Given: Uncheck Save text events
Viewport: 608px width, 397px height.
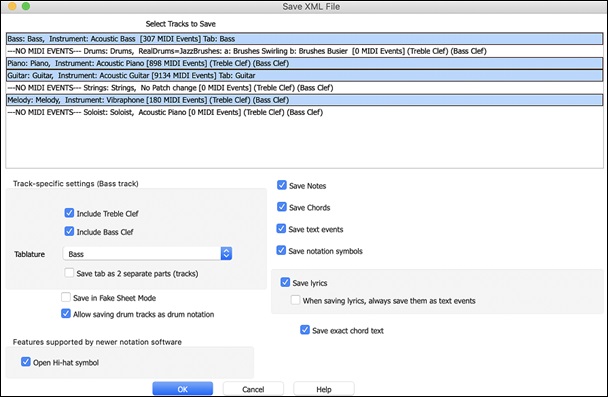Looking at the screenshot, I should [x=282, y=229].
